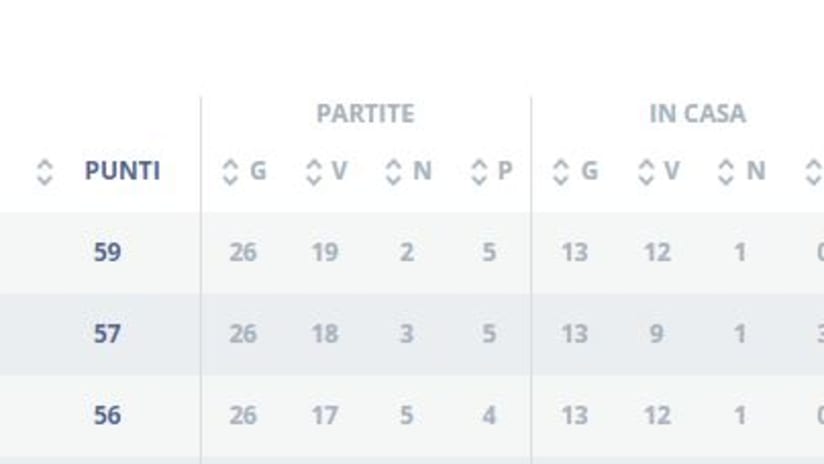Click partially visible sort arrows at right edge
This screenshot has height=464, width=824.
point(814,172)
